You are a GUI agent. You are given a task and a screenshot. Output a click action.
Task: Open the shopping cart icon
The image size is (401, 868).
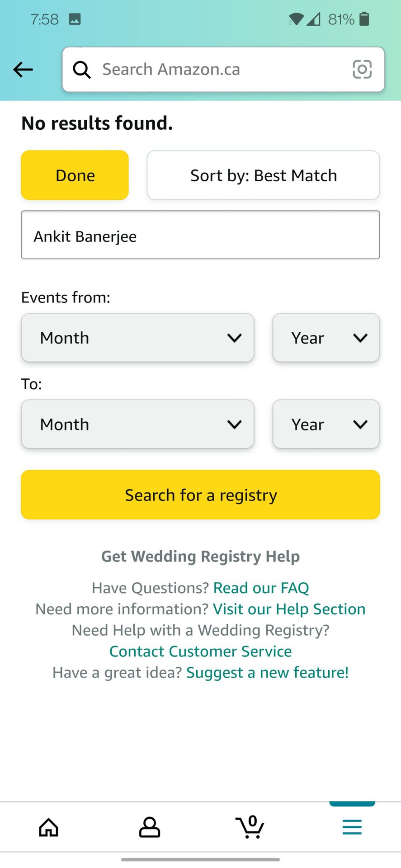pyautogui.click(x=250, y=827)
